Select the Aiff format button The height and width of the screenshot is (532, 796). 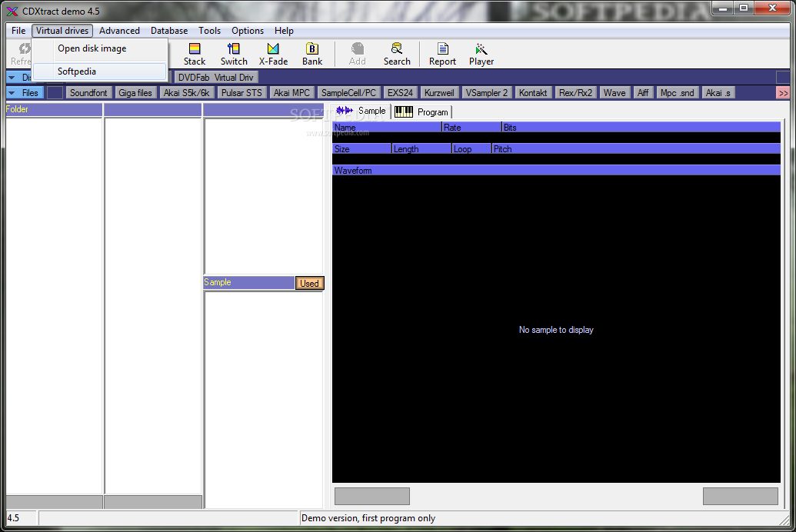coord(643,93)
